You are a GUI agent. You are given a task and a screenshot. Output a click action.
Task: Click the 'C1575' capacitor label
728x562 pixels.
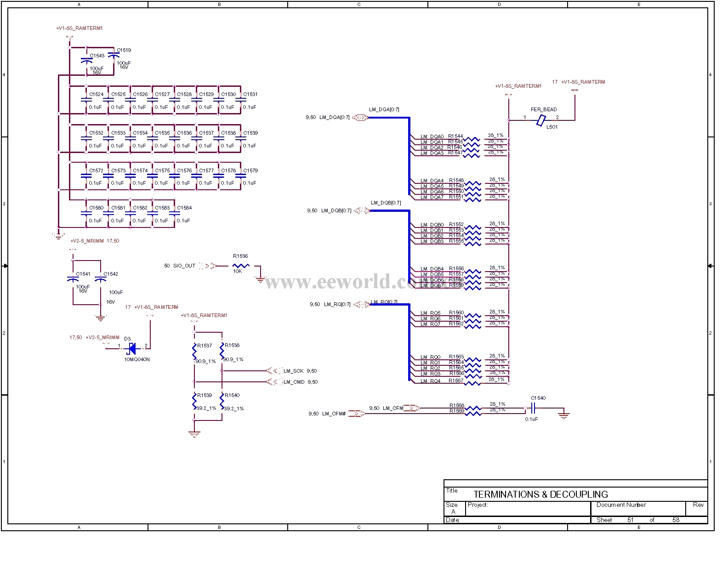(x=162, y=170)
